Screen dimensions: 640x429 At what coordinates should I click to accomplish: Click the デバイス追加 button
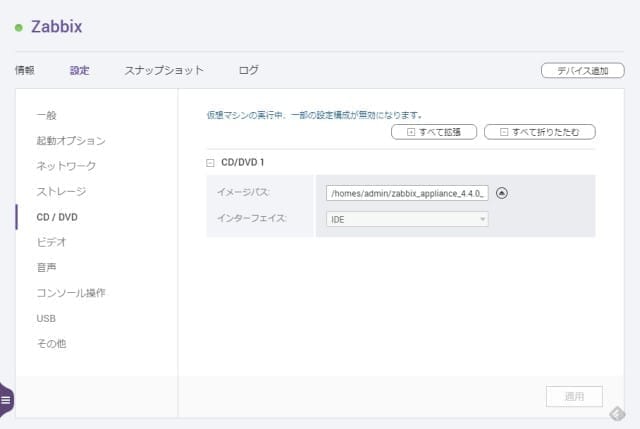click(582, 71)
